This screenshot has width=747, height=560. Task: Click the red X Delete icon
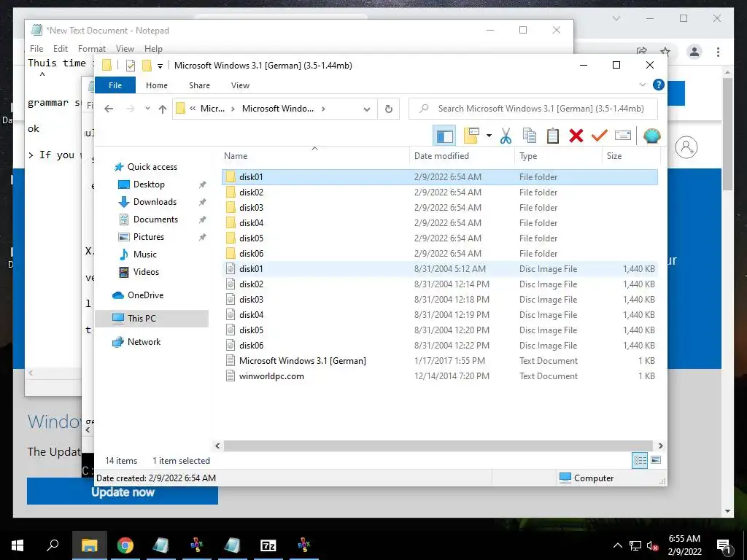point(576,136)
